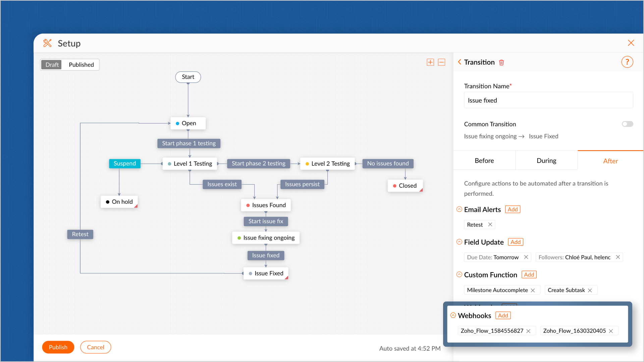The width and height of the screenshot is (644, 362).
Task: Click the Publish button
Action: click(58, 347)
